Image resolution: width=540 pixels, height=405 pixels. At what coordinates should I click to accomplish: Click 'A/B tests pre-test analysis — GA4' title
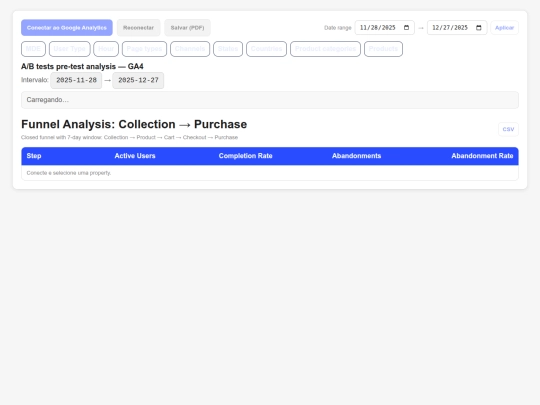coord(82,66)
